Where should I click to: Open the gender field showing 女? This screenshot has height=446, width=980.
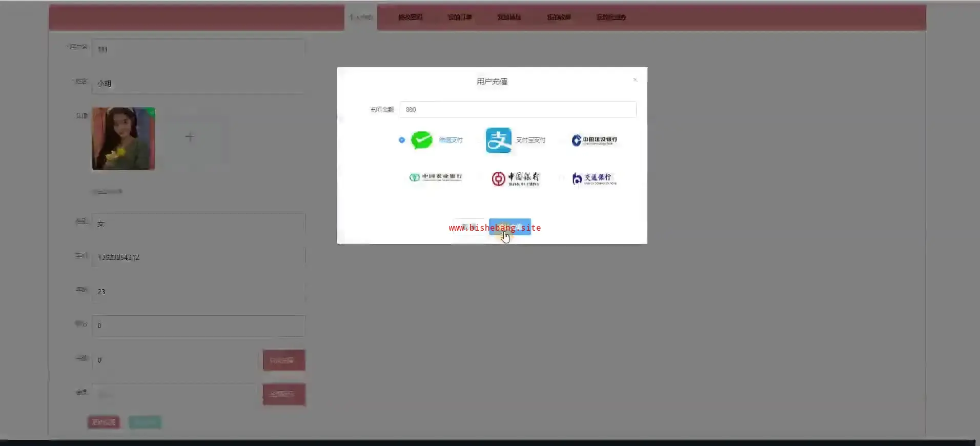198,224
